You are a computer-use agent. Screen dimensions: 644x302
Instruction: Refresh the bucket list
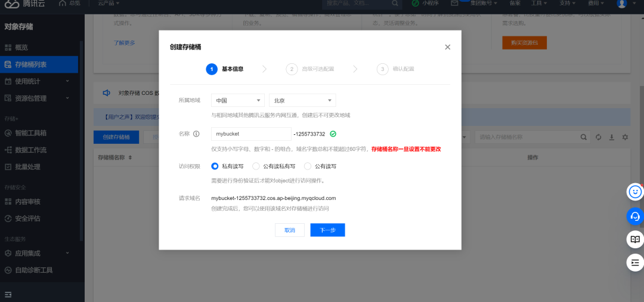[599, 137]
